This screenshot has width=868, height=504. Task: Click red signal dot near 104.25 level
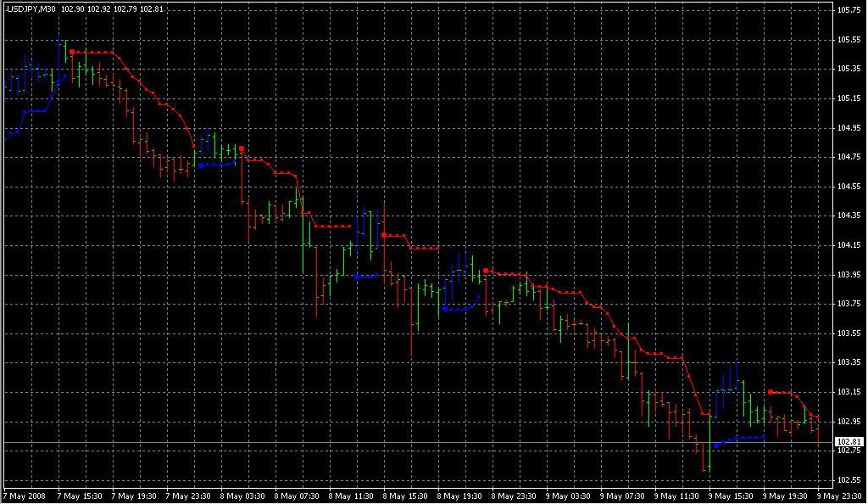384,234
